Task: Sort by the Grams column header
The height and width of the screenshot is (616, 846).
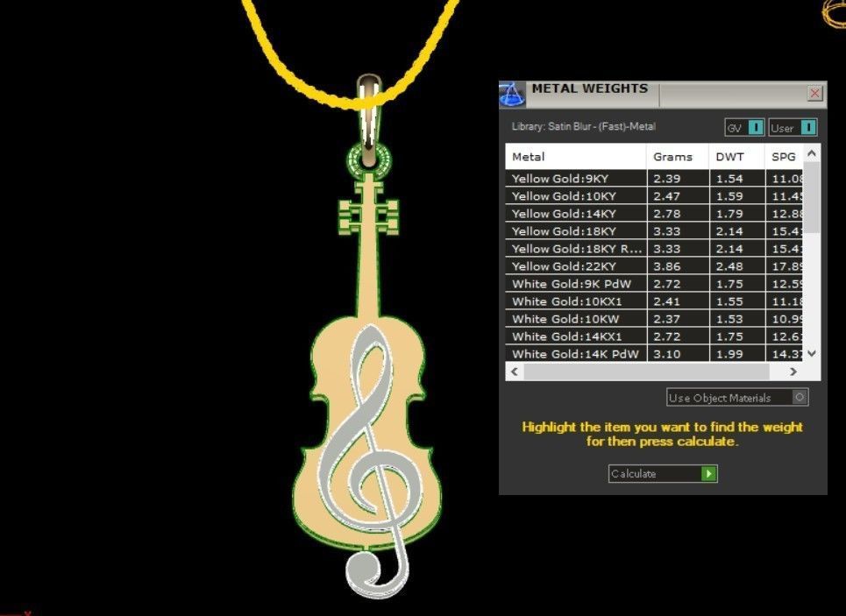Action: 678,157
